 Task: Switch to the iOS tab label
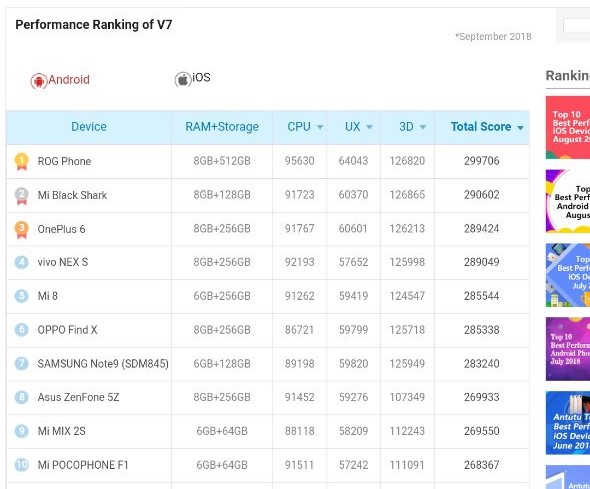coord(201,77)
